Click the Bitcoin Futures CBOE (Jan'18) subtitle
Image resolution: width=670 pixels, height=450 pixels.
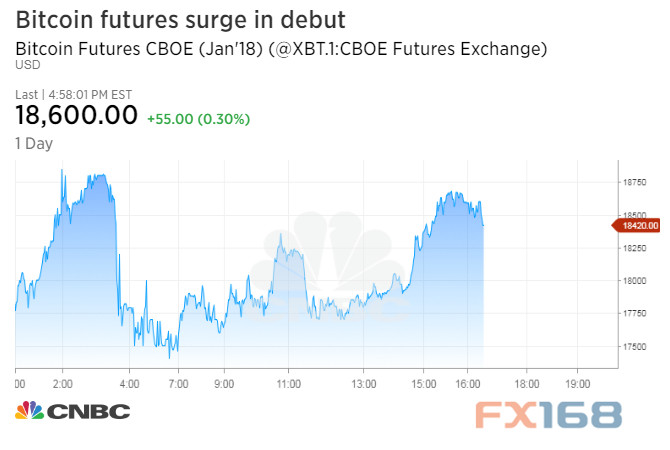point(281,49)
